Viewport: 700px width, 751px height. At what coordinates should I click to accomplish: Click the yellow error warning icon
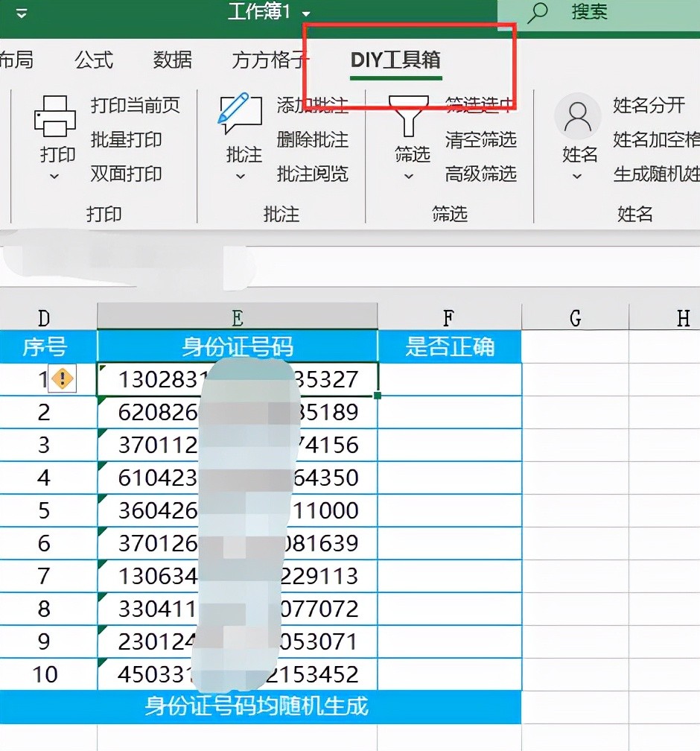pos(63,379)
